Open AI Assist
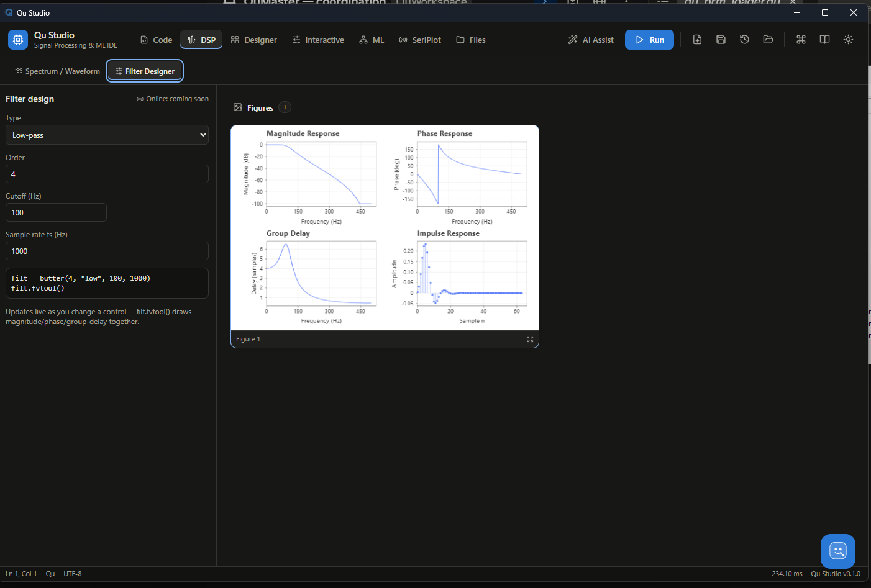This screenshot has width=871, height=588. click(x=591, y=40)
